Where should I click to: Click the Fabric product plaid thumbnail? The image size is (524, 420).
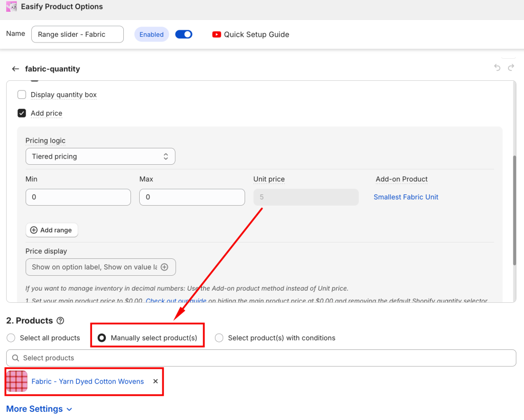click(x=16, y=381)
